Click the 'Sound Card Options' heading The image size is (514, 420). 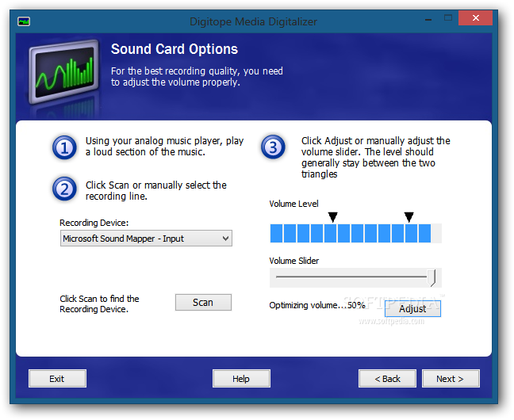pos(175,49)
